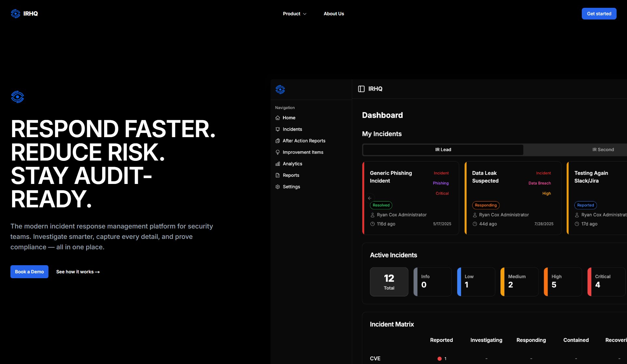Select Home in the navigation sidebar
The image size is (627, 364).
[289, 118]
